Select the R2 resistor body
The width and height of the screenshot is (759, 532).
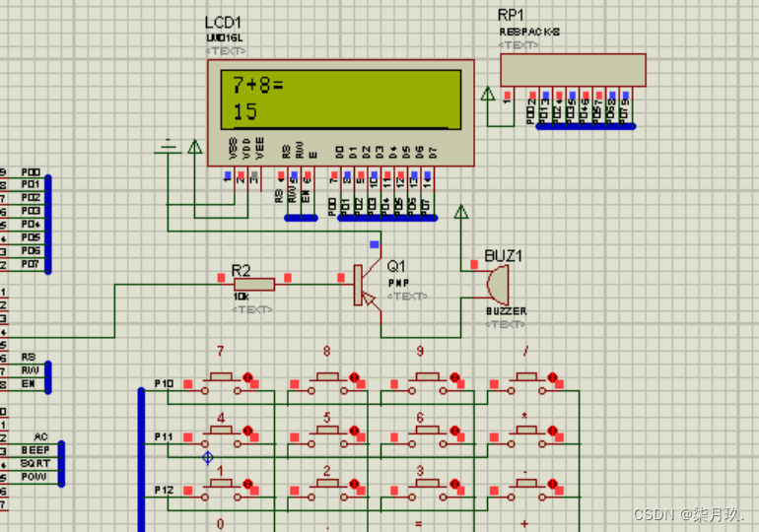254,285
